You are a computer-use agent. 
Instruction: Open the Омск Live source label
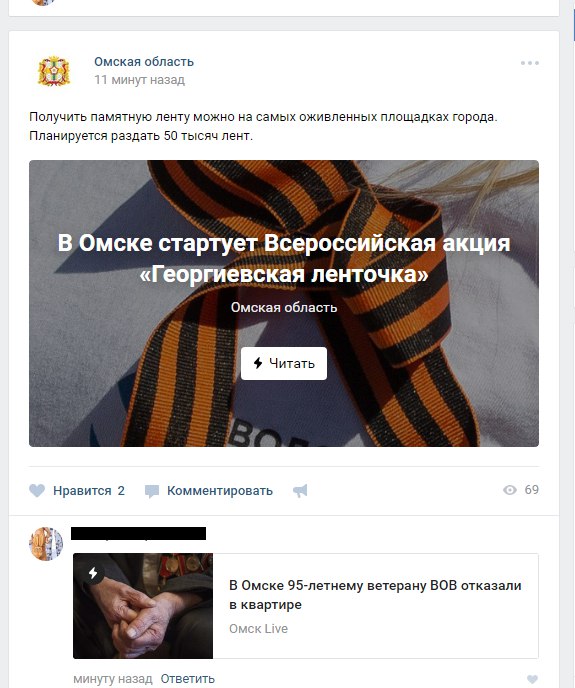click(x=258, y=629)
